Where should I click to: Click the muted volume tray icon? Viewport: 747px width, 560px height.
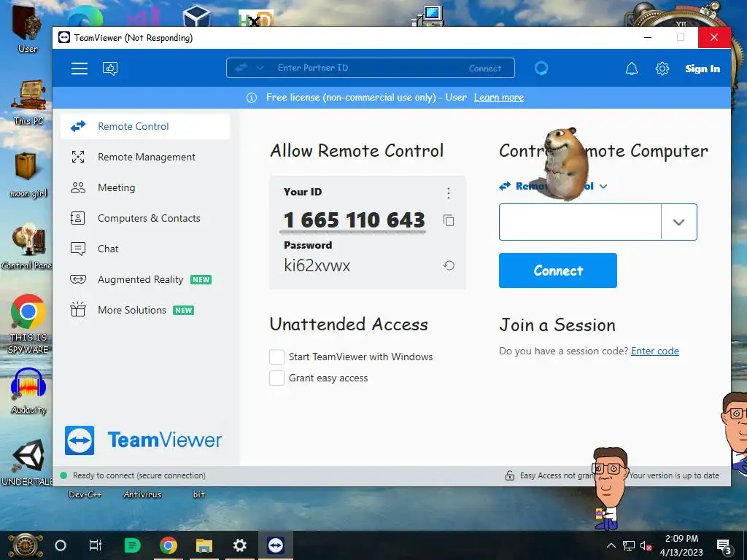[646, 545]
